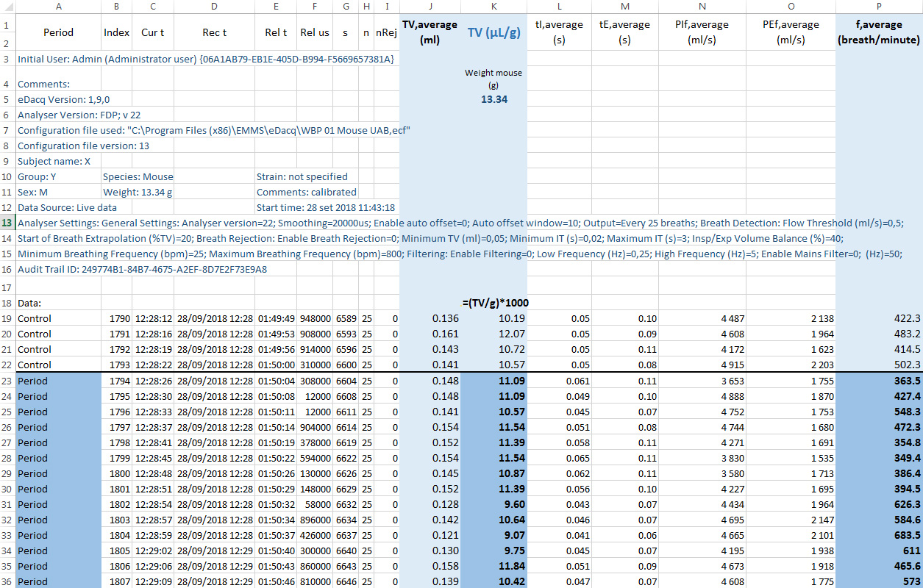Click the "Analyser Settings: General Settings" cell in row 13
The image size is (923, 588).
[x=460, y=223]
